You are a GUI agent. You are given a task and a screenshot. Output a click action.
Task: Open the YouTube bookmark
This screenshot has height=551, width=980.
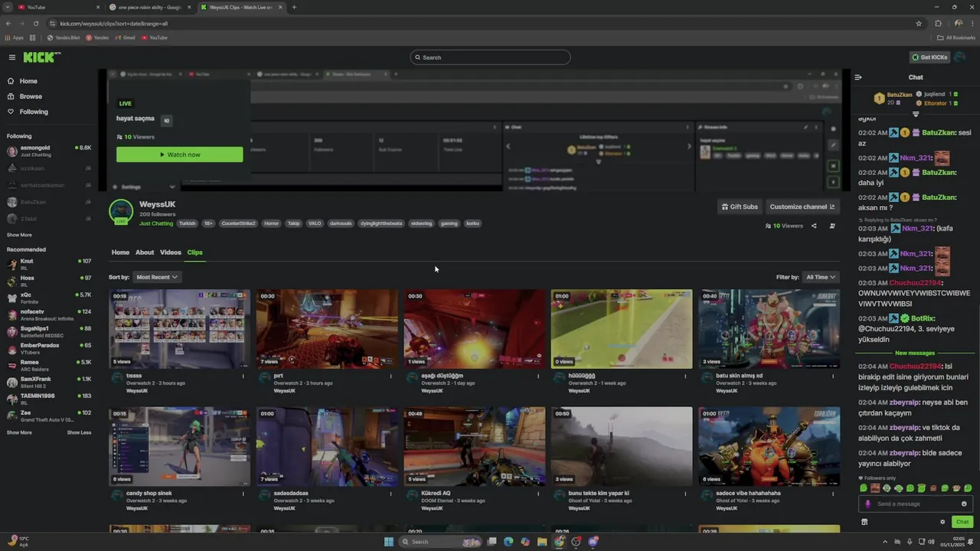[x=155, y=37]
